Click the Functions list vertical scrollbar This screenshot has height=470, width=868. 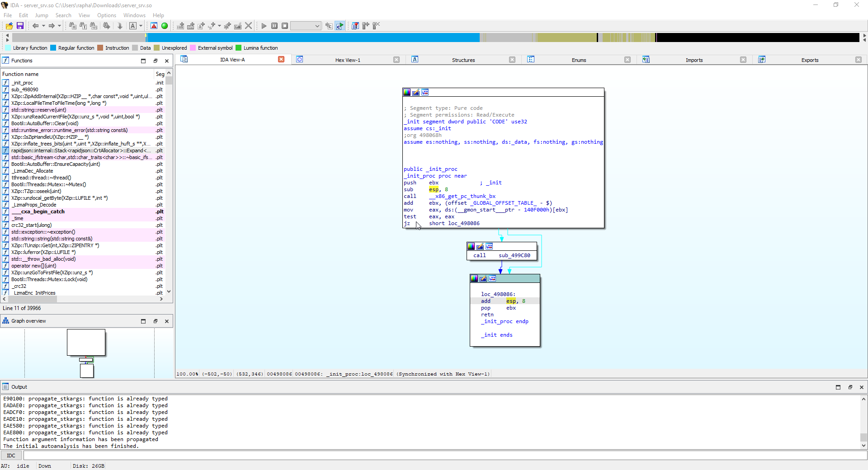click(x=169, y=183)
